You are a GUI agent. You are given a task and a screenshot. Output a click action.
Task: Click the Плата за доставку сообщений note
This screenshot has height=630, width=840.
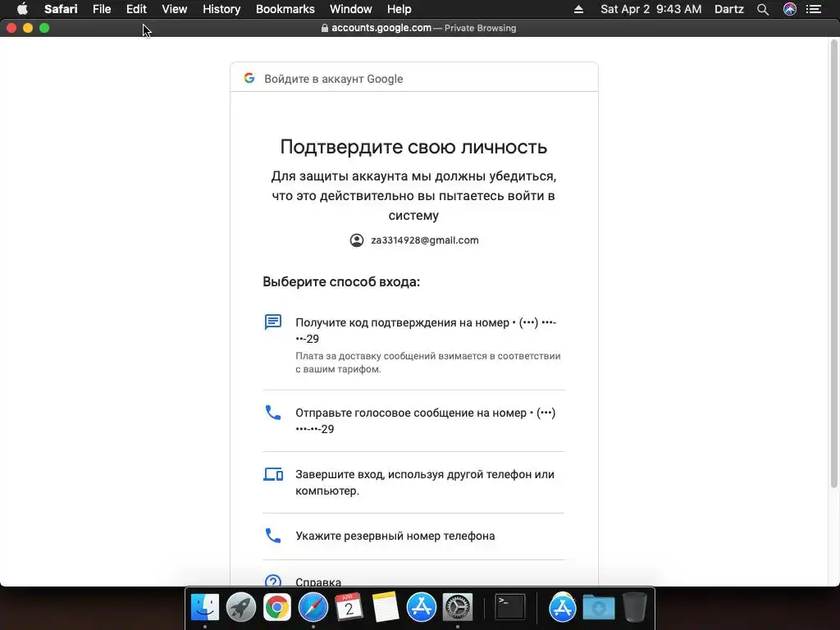tap(428, 362)
